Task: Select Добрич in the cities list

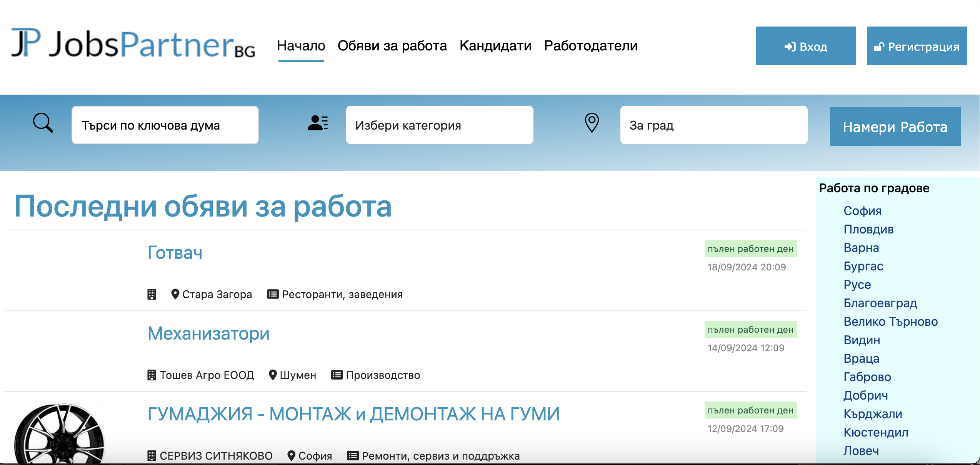Action: tap(866, 395)
